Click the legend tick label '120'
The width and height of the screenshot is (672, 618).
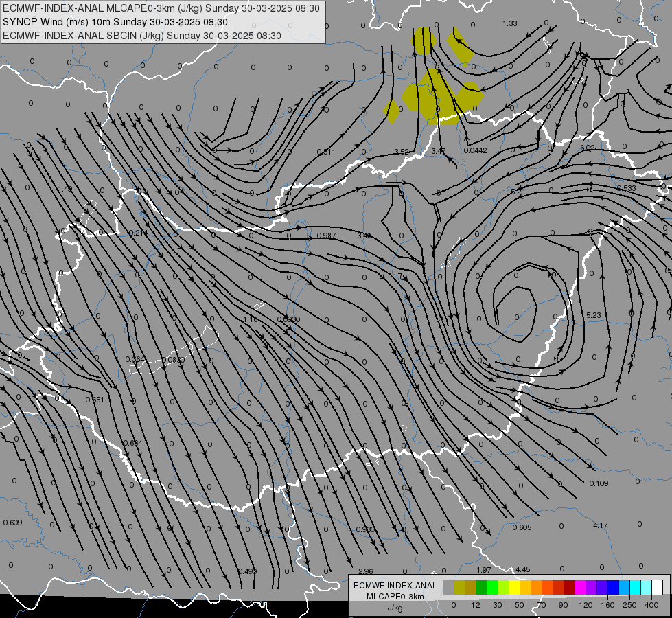586,605
